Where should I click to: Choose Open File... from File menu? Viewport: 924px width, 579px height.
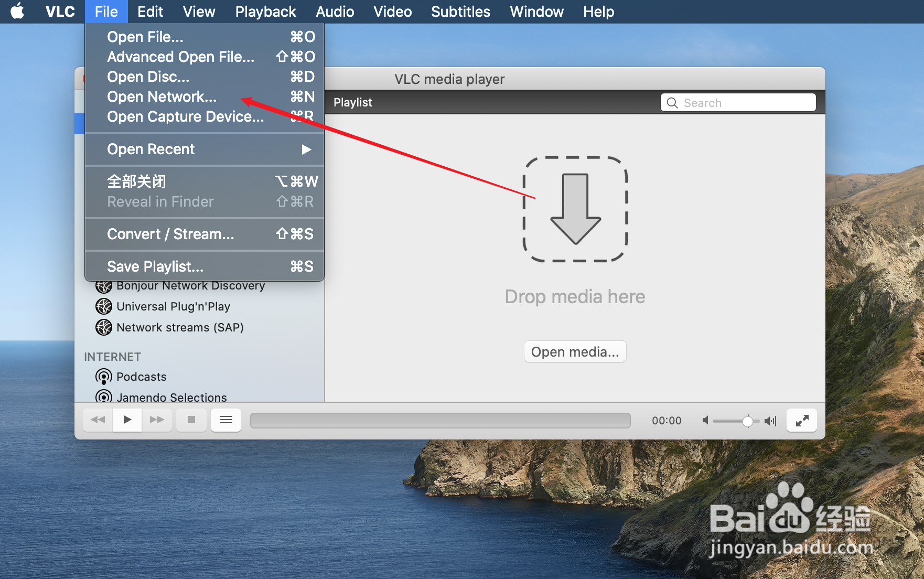click(205, 37)
